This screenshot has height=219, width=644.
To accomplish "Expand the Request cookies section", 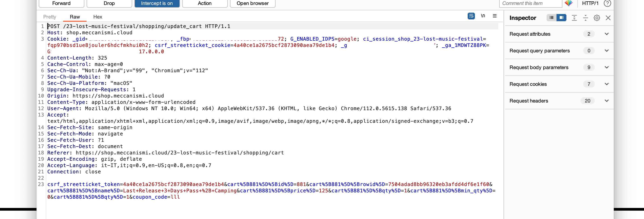I will coord(607,84).
